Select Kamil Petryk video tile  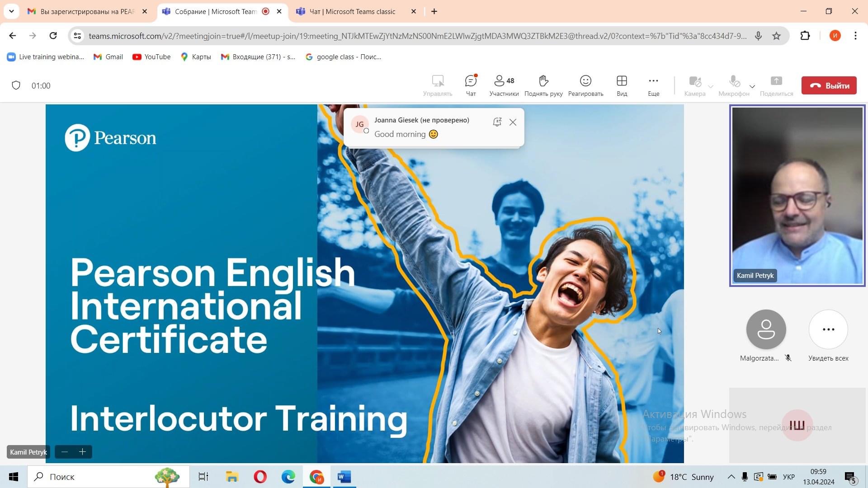[797, 196]
